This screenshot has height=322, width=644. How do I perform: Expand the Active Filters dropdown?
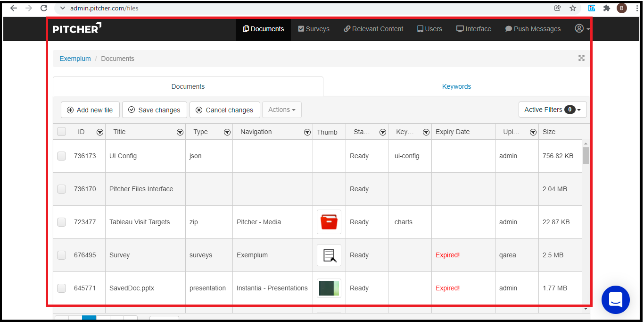tap(552, 110)
